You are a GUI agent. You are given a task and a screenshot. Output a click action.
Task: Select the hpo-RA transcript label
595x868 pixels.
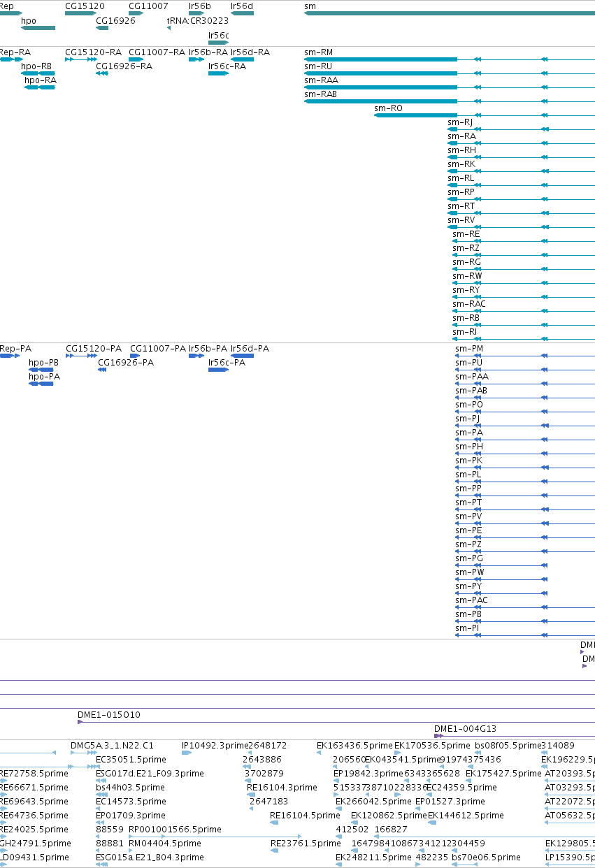pyautogui.click(x=41, y=80)
